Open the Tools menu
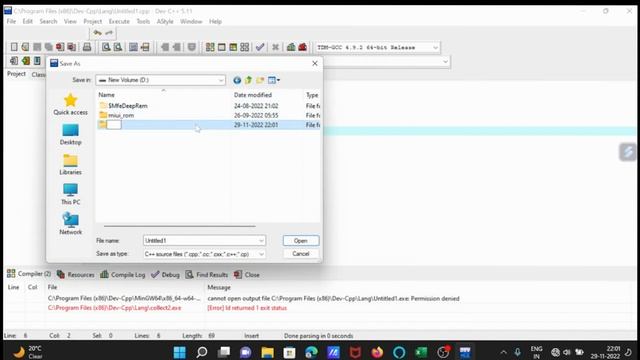 [143, 21]
